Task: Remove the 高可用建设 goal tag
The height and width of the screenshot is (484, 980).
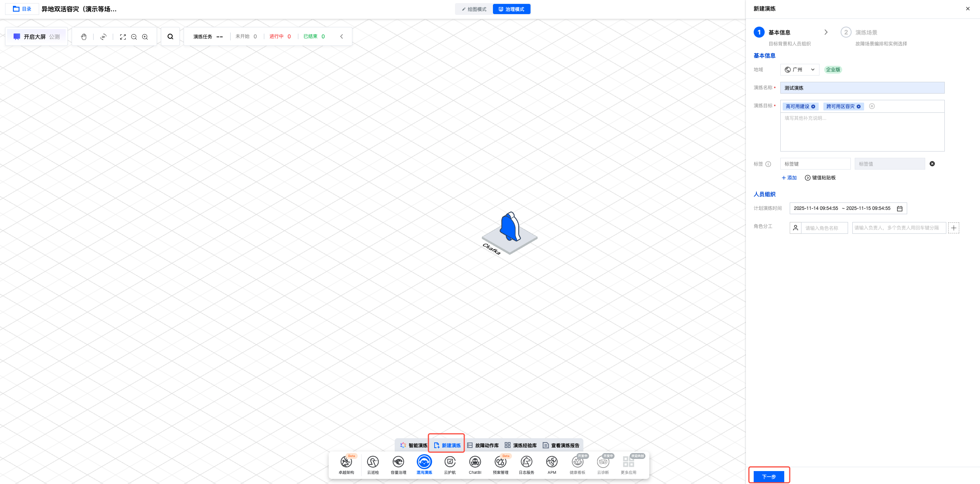Action: (x=813, y=107)
